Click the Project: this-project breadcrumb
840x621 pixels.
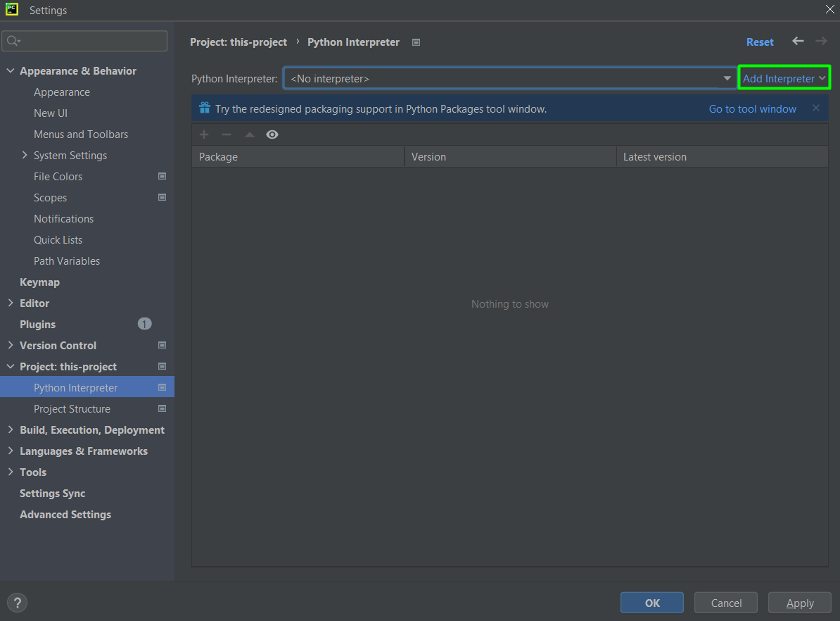(238, 42)
